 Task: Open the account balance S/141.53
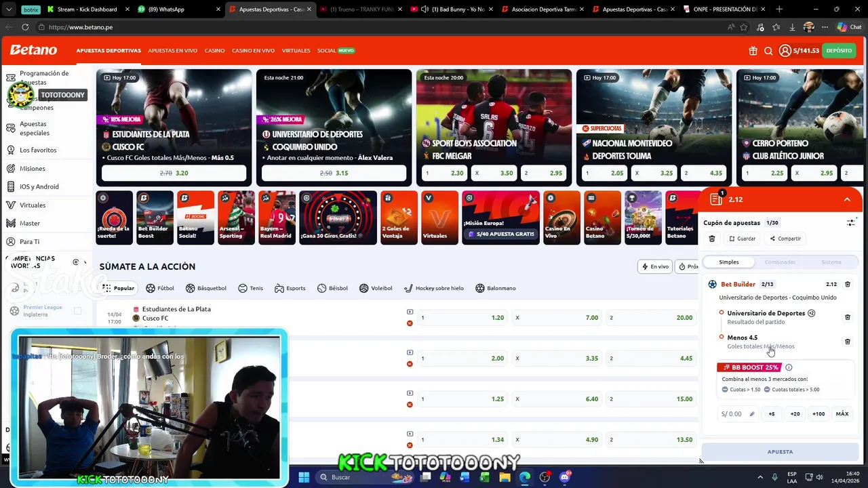pyautogui.click(x=799, y=51)
